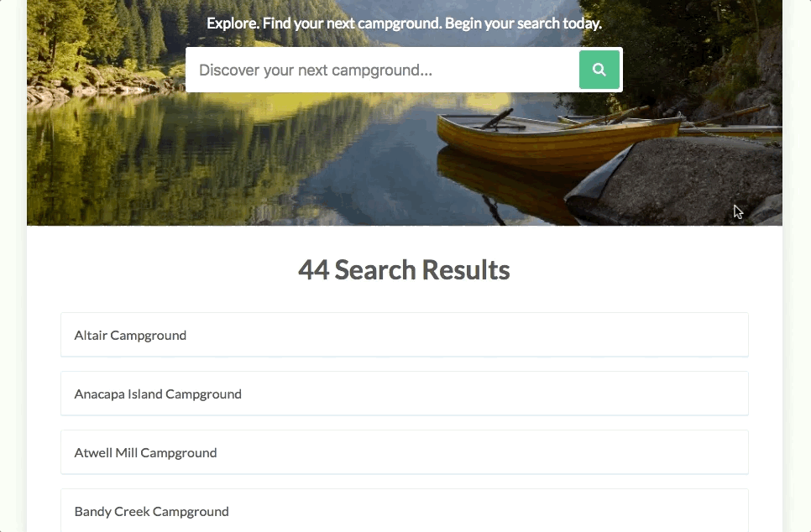Screen dimensions: 811x532
Task: Click the Explore tagline above the search box
Action: pos(404,23)
